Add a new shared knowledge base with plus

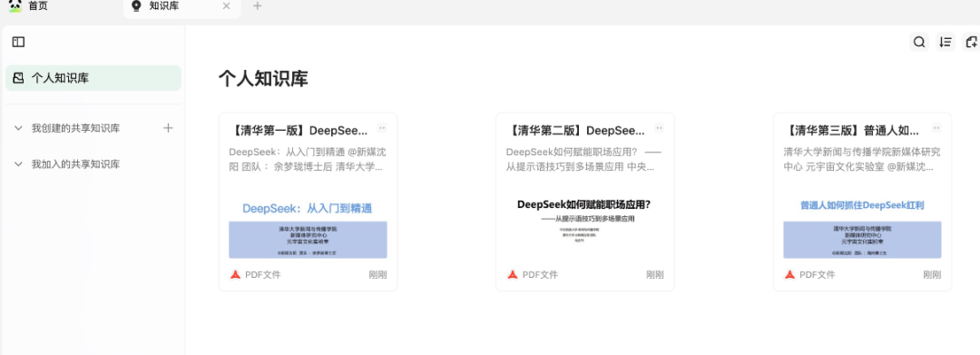pos(168,128)
